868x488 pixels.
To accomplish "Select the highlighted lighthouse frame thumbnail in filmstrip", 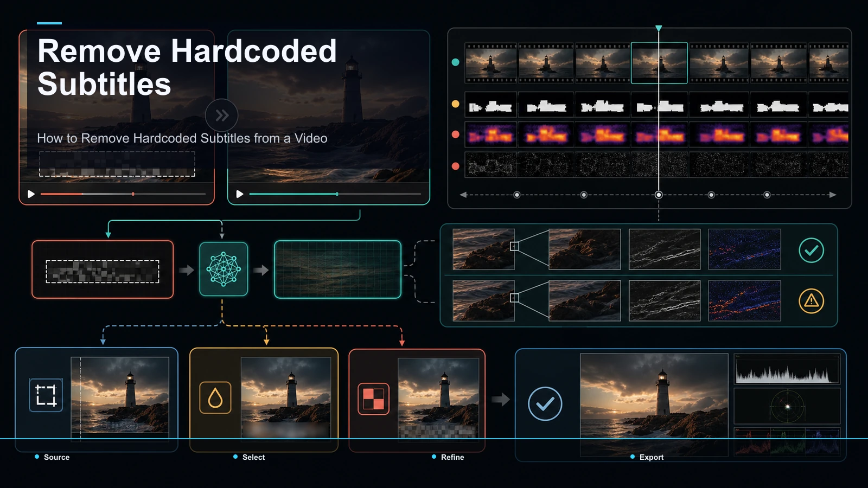I will click(x=659, y=63).
